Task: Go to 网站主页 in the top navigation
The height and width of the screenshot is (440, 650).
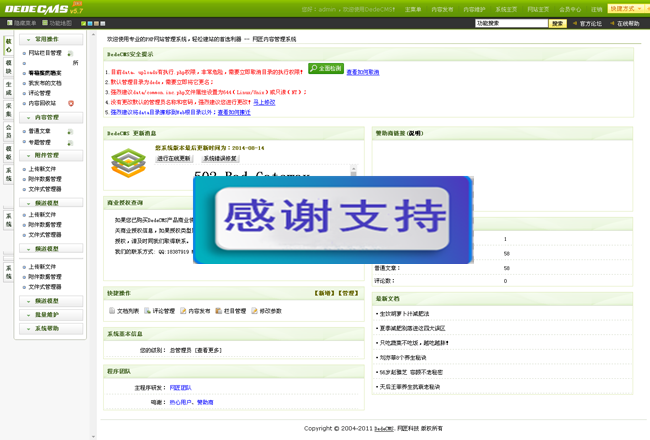Action: tap(538, 10)
